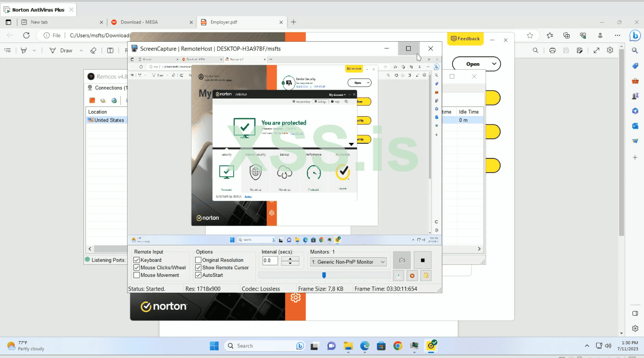
Task: Enter PDF full screen mode
Action: [x=597, y=51]
